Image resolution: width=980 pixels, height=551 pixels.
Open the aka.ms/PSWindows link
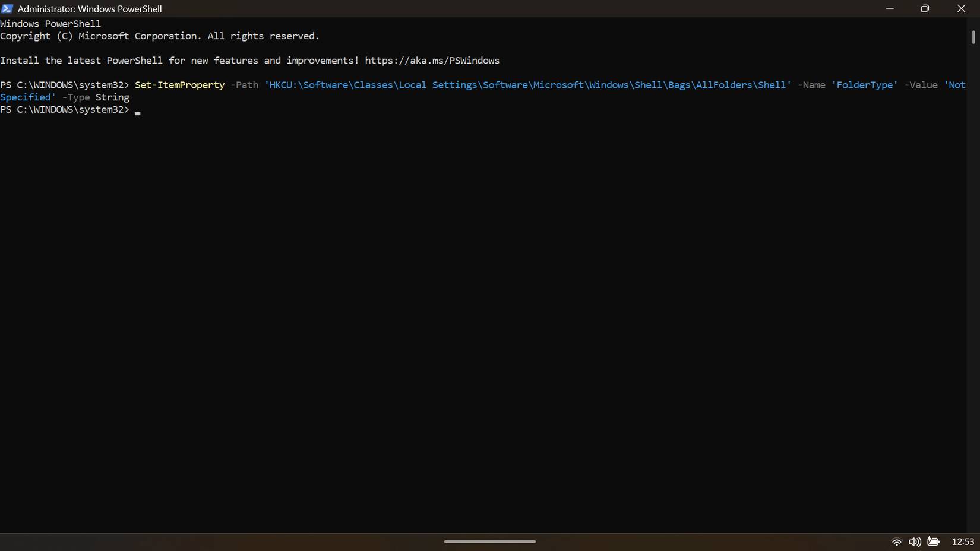point(432,60)
